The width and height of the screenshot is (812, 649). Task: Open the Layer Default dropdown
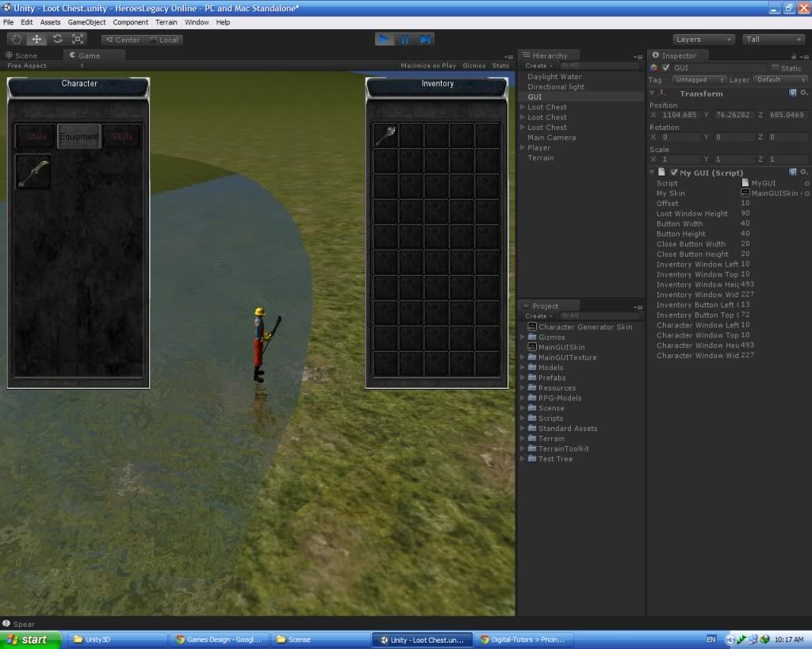(780, 80)
